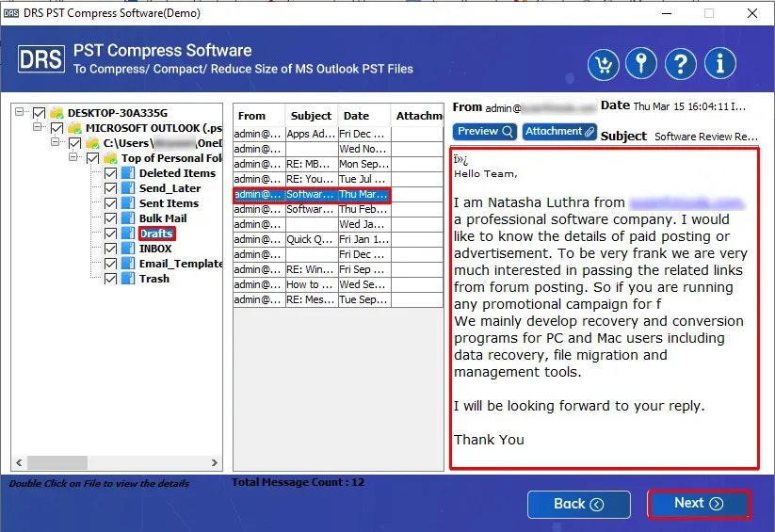Select the Trash folder label

click(x=154, y=279)
